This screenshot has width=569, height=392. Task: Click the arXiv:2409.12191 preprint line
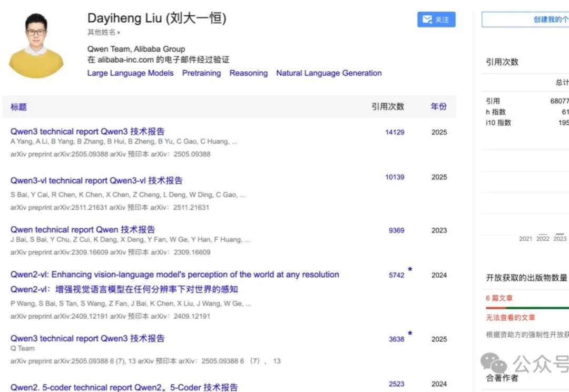[110, 316]
